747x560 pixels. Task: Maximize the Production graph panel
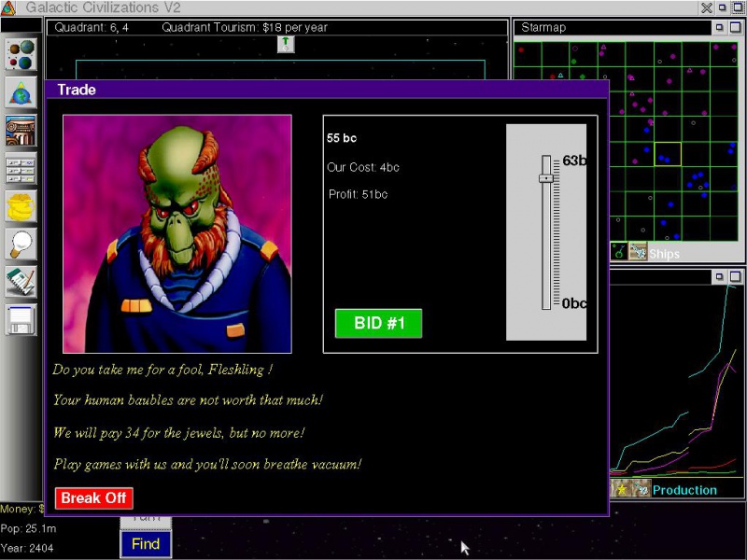(735, 276)
